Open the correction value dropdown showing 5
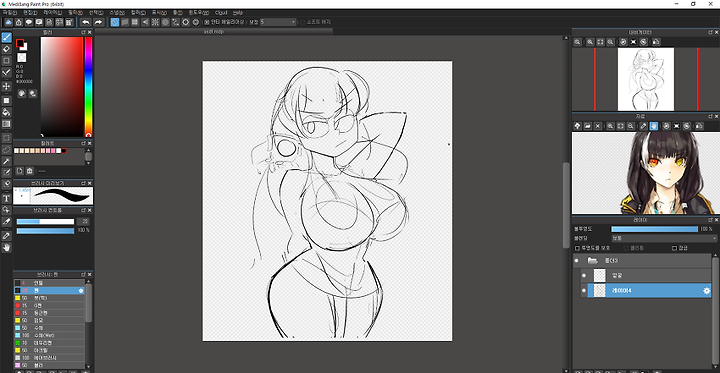Screen dimensions: 720x373 pos(278,22)
